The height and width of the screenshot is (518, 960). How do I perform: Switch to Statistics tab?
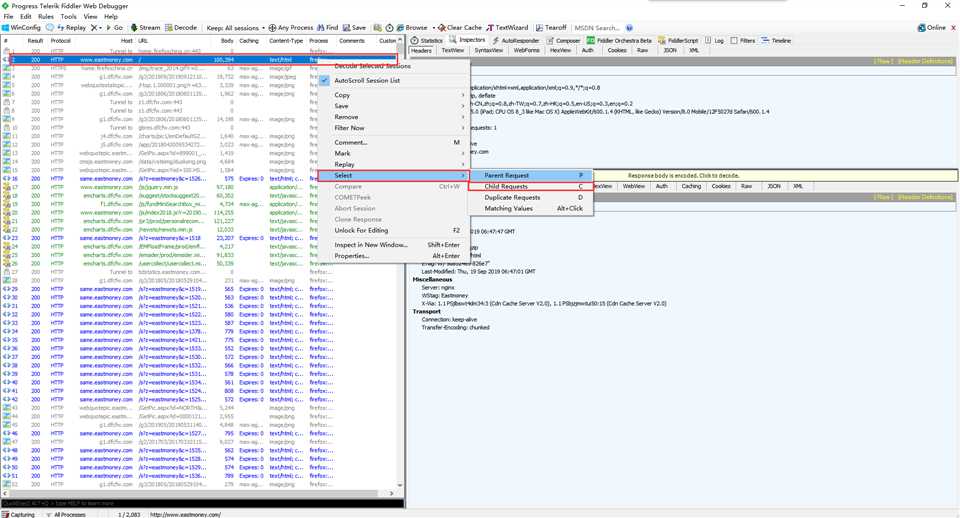point(427,40)
